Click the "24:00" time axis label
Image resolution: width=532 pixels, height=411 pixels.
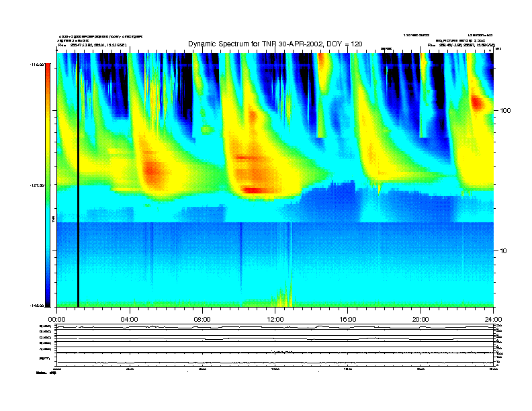click(x=493, y=320)
